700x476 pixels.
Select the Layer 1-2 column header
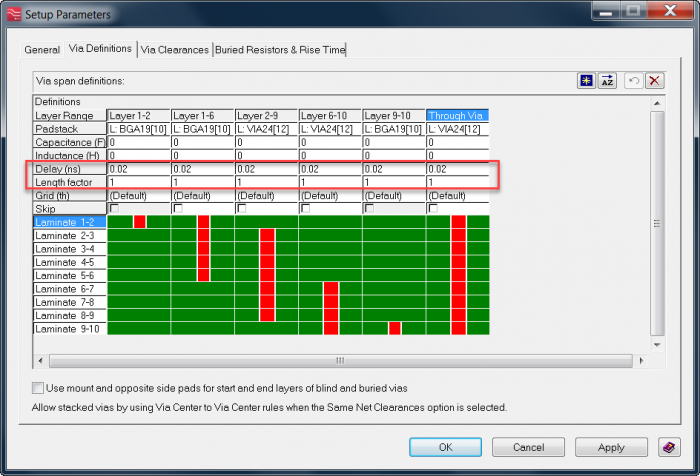point(139,116)
